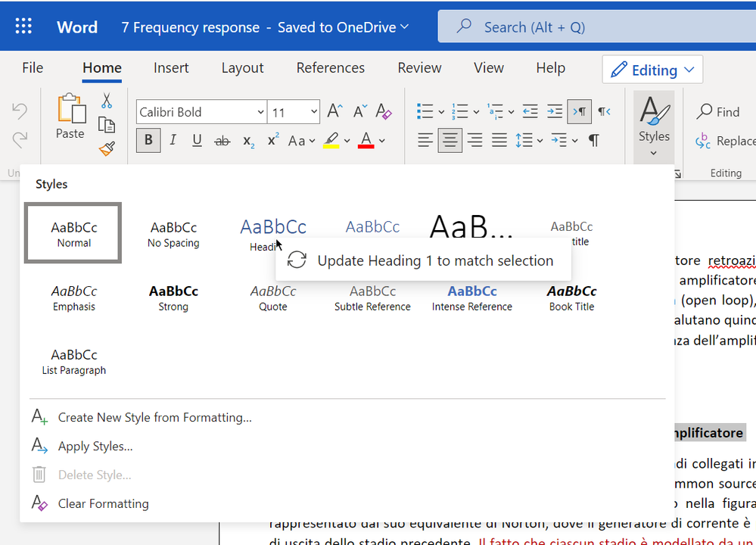Switch to the References tab
The image size is (756, 545).
pos(330,68)
